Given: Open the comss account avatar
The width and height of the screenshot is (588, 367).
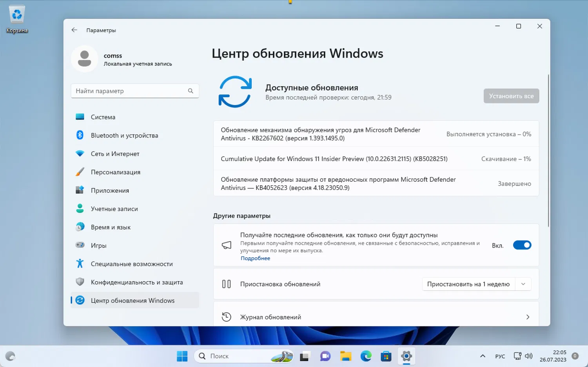Looking at the screenshot, I should tap(84, 59).
